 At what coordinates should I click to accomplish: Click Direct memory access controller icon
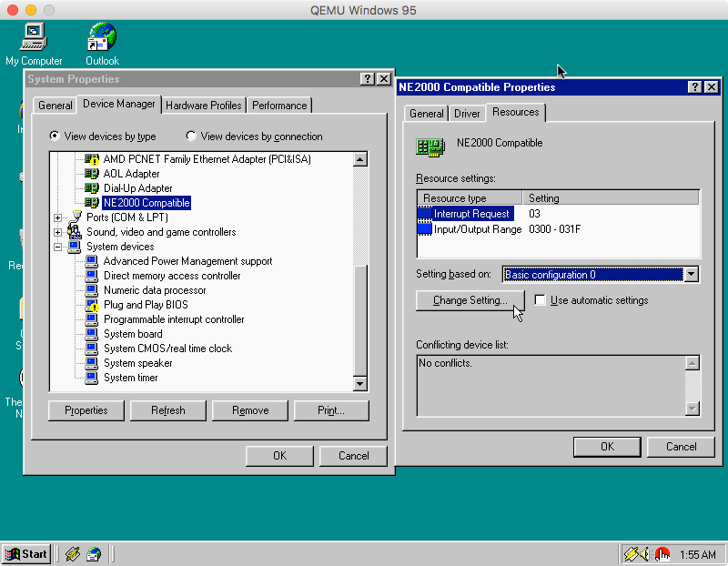click(x=92, y=276)
